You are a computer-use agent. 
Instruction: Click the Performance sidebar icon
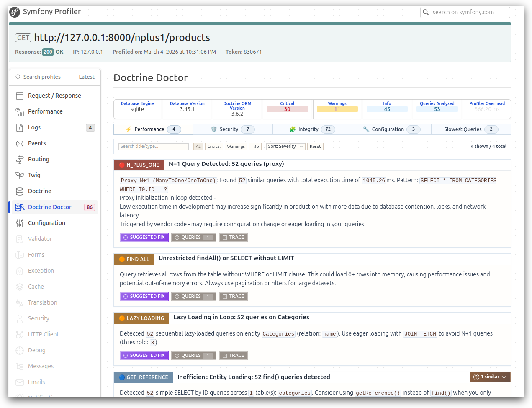20,111
